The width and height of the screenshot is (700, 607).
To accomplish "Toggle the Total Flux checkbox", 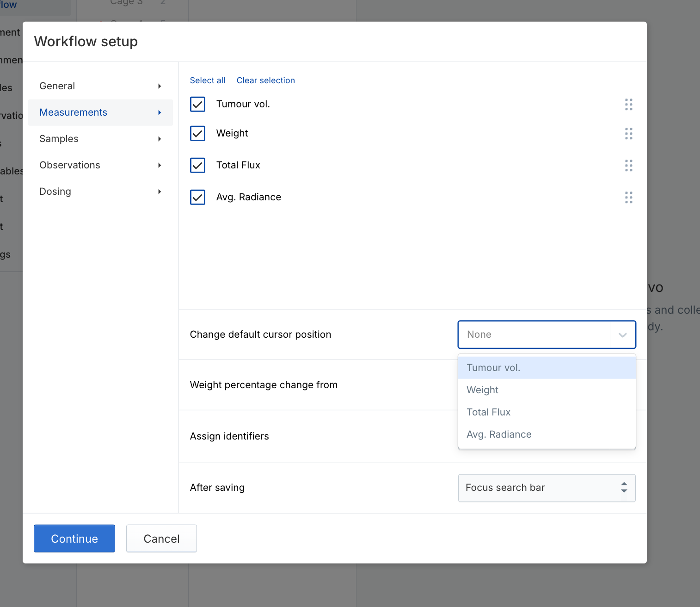I will (x=198, y=165).
